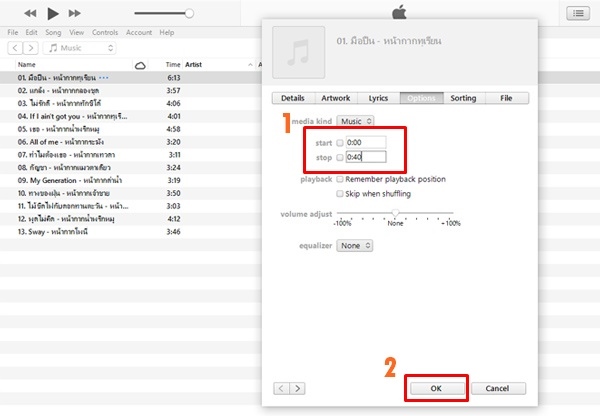Image resolution: width=600 pixels, height=416 pixels.
Task: Enable the start time checkbox
Action: click(x=340, y=143)
